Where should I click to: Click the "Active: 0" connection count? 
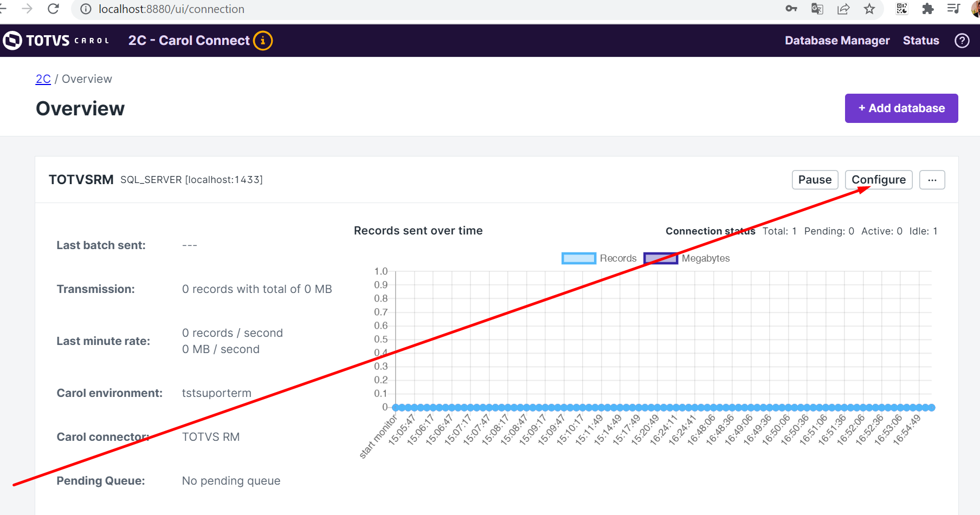click(882, 231)
